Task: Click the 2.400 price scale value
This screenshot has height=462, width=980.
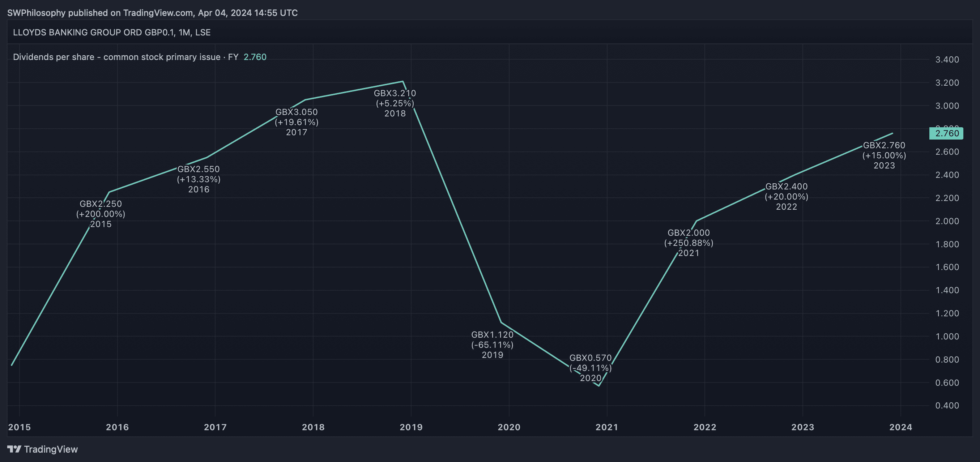Action: coord(947,175)
